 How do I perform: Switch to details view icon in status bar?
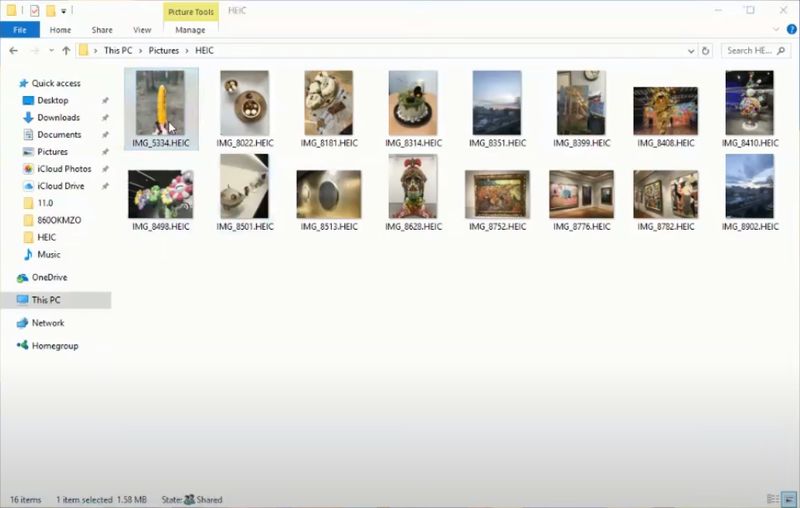[773, 499]
